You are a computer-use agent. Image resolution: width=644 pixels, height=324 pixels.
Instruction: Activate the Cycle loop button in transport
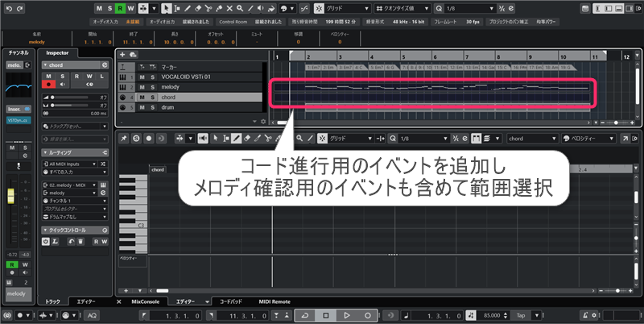[305, 315]
